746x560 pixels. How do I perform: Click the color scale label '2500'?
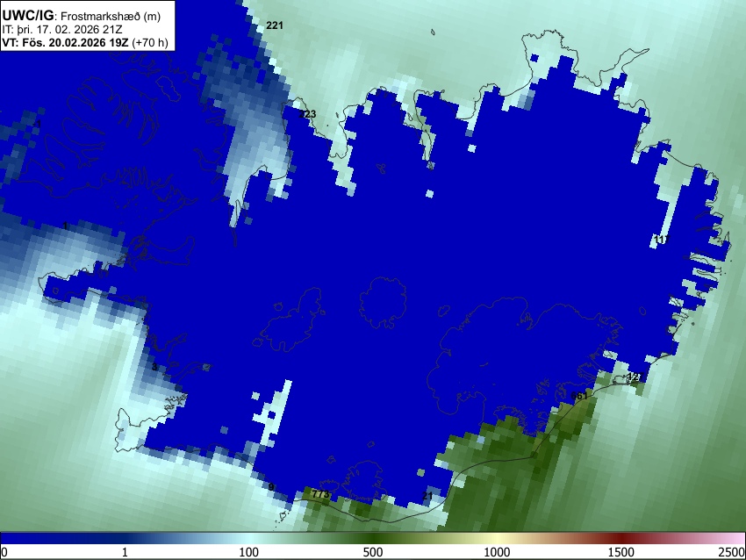click(732, 552)
